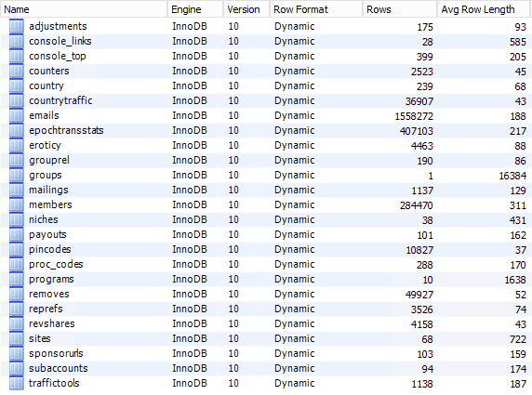532x395 pixels.
Task: Sort by the Avg Row Length header
Action: (x=483, y=9)
